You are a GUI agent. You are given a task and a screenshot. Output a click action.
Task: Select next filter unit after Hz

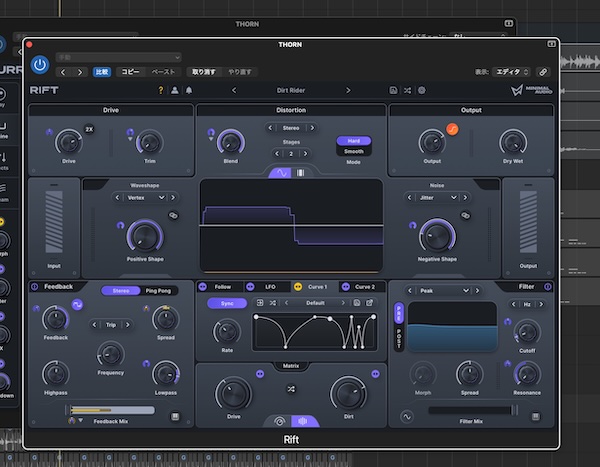[x=541, y=304]
